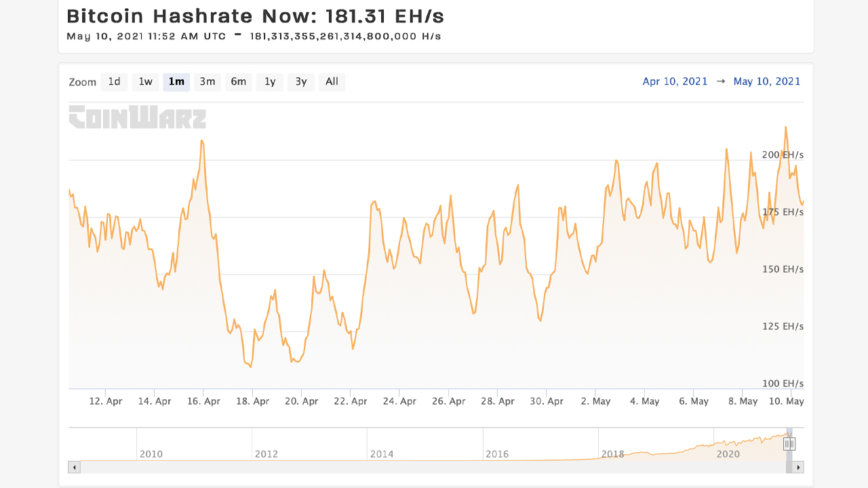Set chart zoom to 3y

[301, 82]
